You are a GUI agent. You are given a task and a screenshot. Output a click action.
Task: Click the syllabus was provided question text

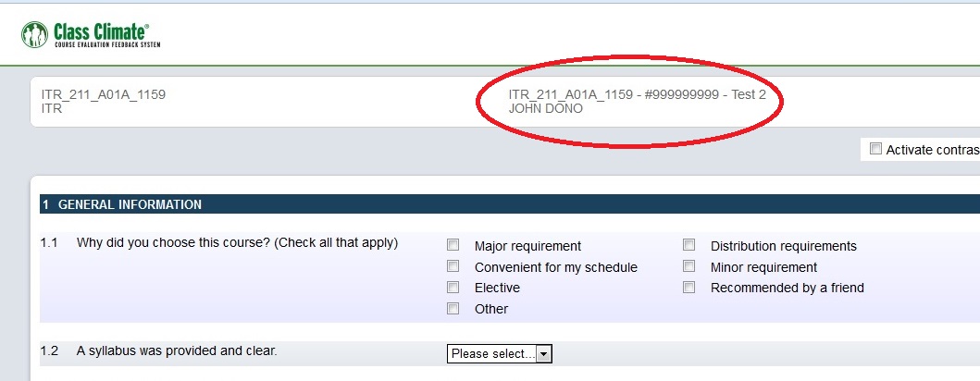(x=177, y=350)
